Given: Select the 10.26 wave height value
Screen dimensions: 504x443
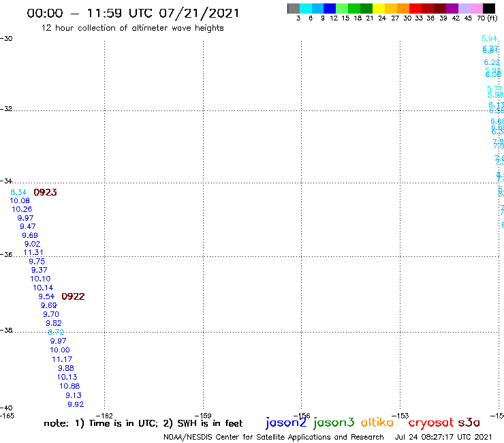Looking at the screenshot, I should 22,209.
